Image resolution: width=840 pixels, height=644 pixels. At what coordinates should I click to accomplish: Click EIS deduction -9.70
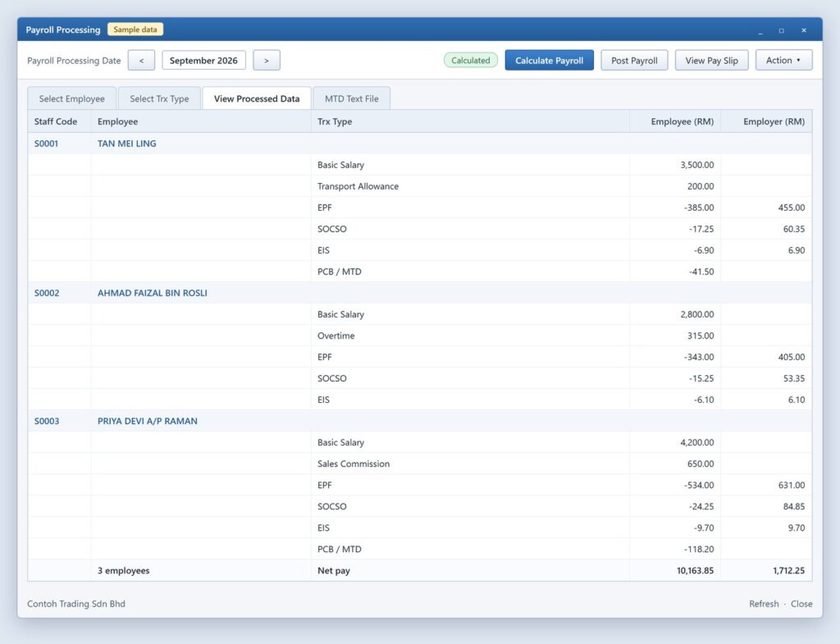[x=703, y=528]
